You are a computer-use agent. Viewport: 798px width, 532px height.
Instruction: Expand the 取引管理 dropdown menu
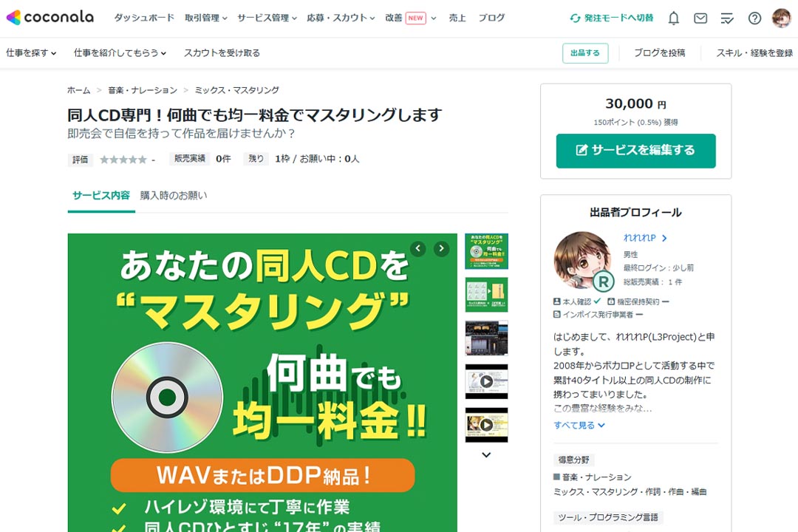pyautogui.click(x=205, y=18)
